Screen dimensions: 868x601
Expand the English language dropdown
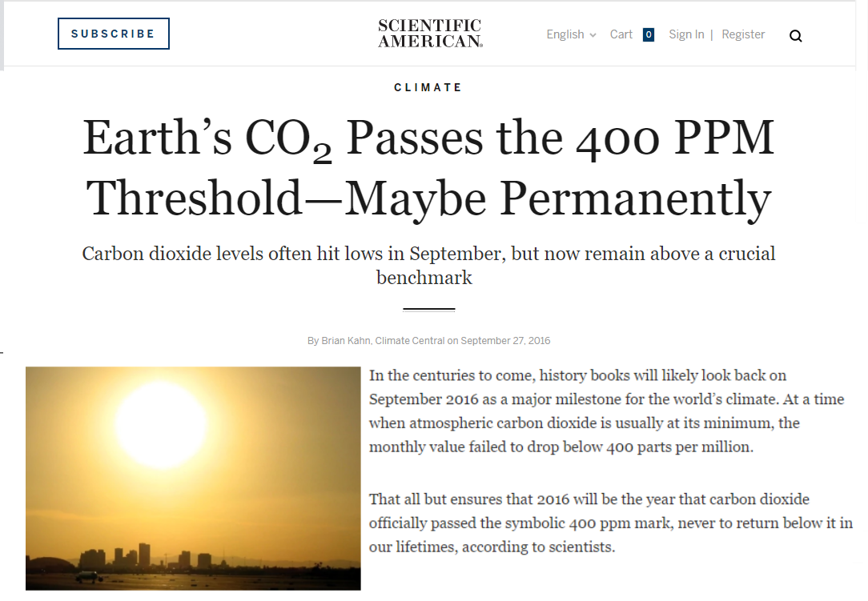[571, 34]
